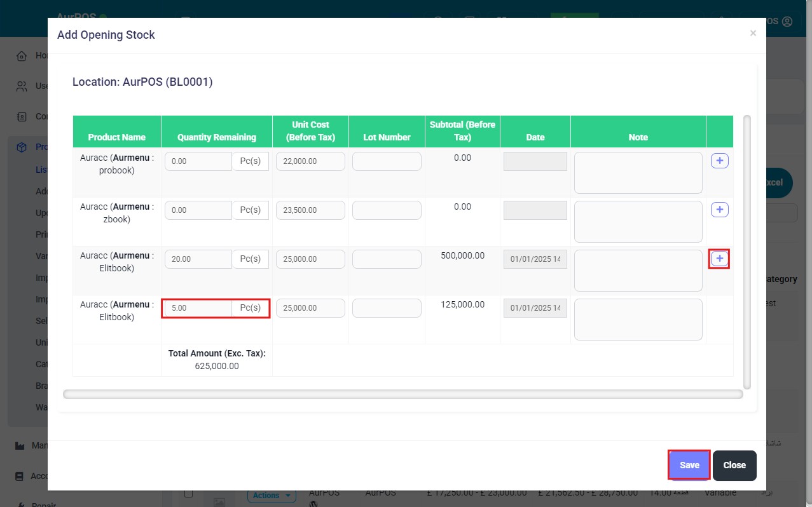Open the Actions dropdown in the background list
This screenshot has height=507, width=812.
272,496
